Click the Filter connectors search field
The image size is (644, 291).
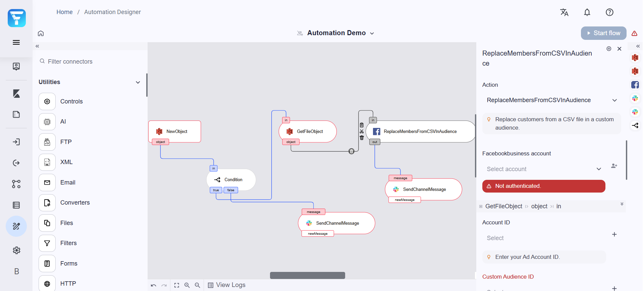pyautogui.click(x=91, y=62)
